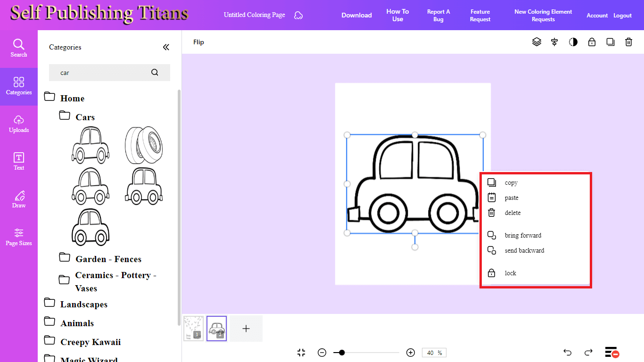
Task: Collapse the Home folder
Action: (64, 98)
